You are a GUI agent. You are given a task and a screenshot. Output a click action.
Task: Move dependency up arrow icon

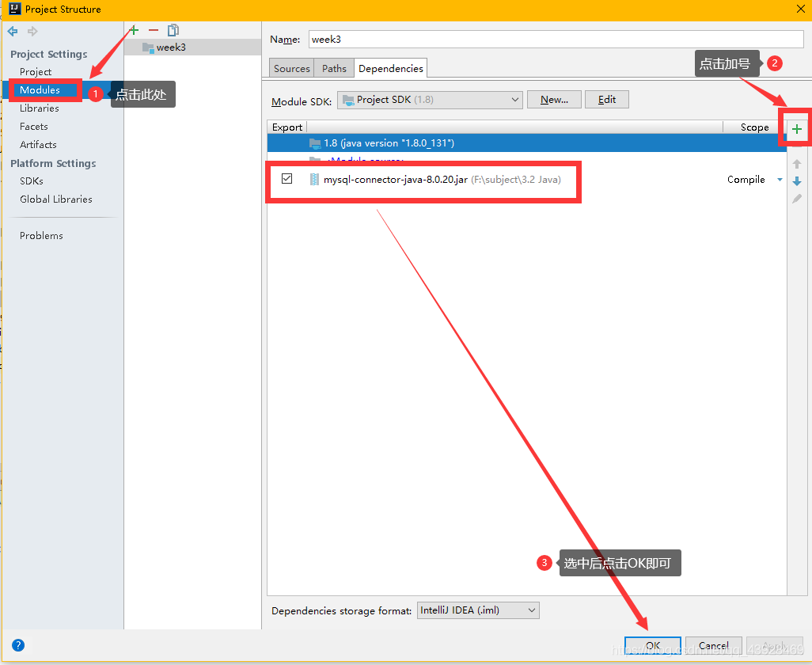pos(797,164)
